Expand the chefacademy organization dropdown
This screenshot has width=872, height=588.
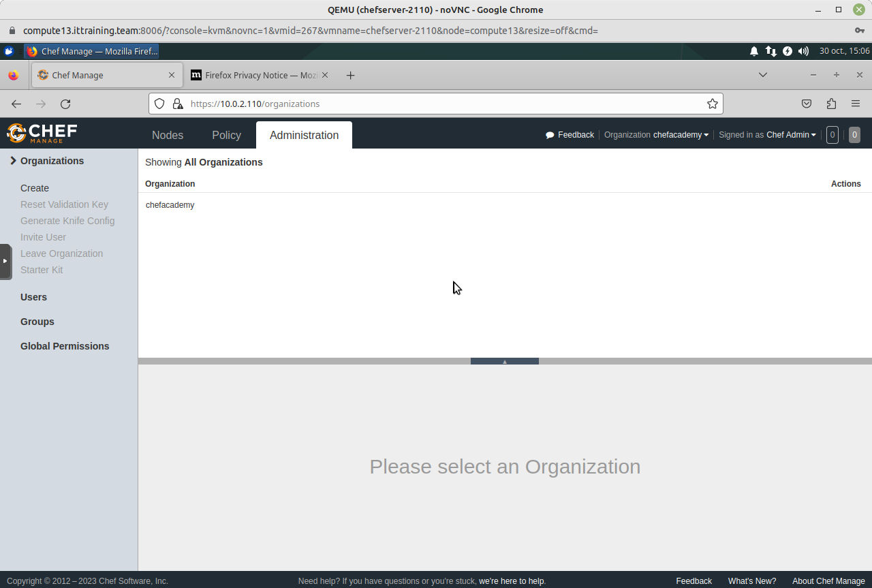click(x=681, y=135)
